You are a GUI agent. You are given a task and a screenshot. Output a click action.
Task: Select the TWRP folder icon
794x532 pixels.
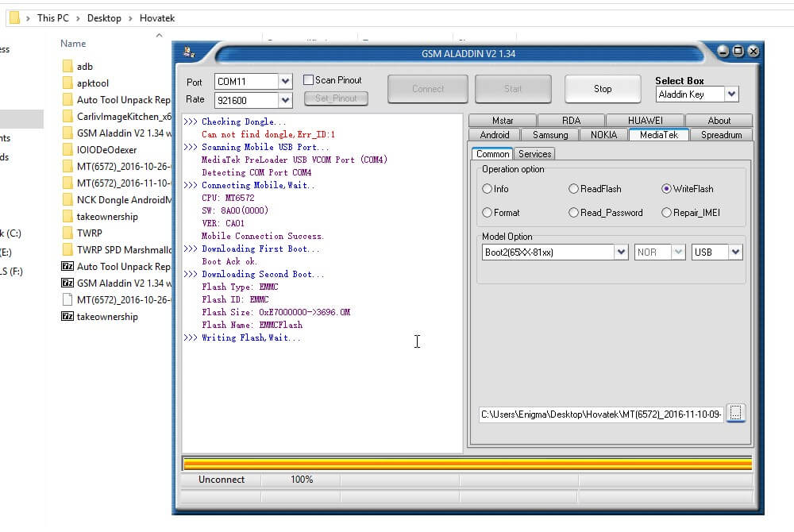[x=67, y=233]
